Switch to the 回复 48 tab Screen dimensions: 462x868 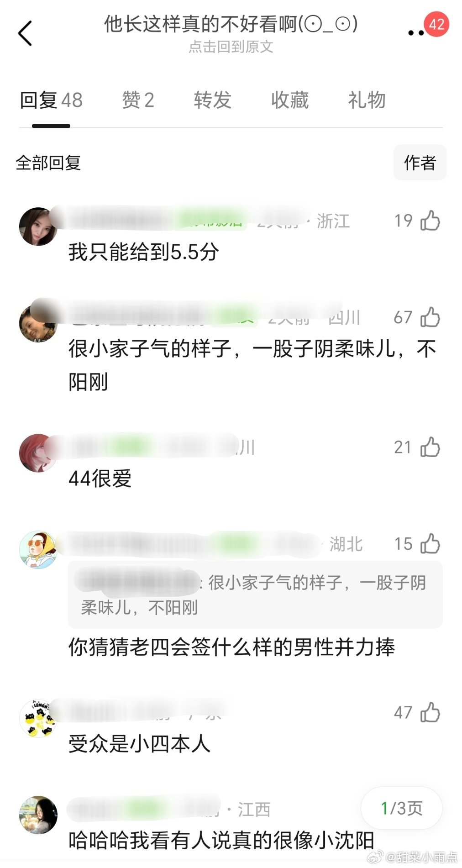(51, 100)
